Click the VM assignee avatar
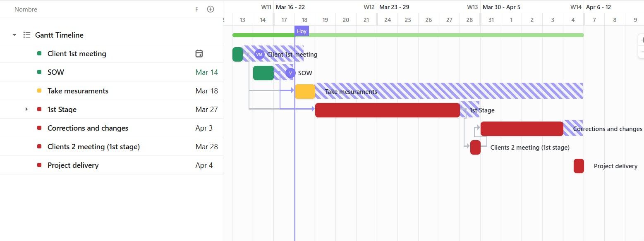The height and width of the screenshot is (241, 644). [x=259, y=54]
